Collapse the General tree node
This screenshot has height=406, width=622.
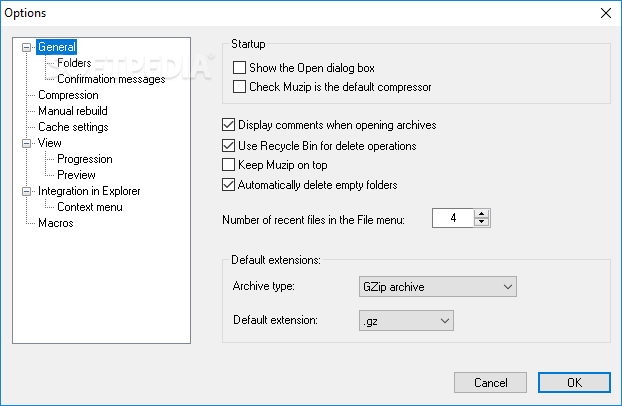click(26, 48)
